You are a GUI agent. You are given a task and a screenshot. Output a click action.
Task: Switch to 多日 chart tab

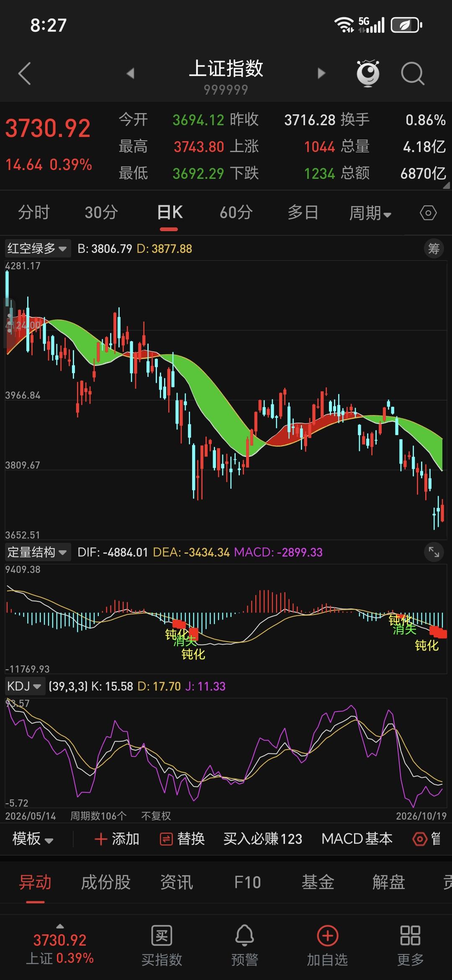[303, 213]
